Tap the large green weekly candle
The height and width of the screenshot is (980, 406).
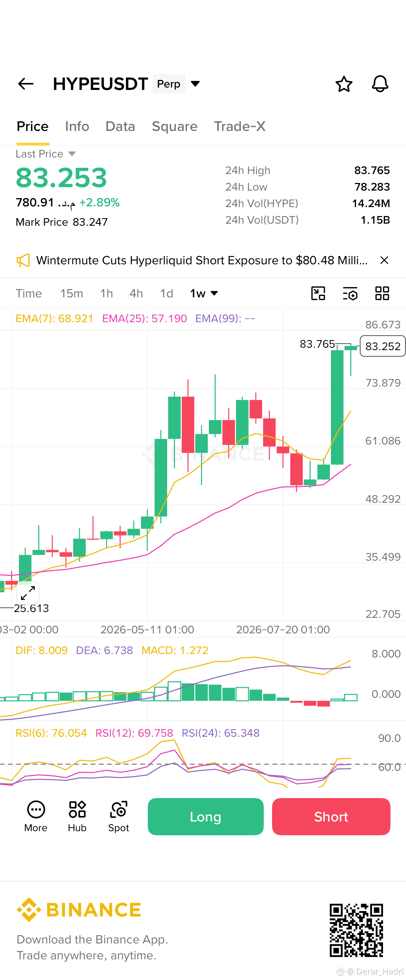pos(337,407)
